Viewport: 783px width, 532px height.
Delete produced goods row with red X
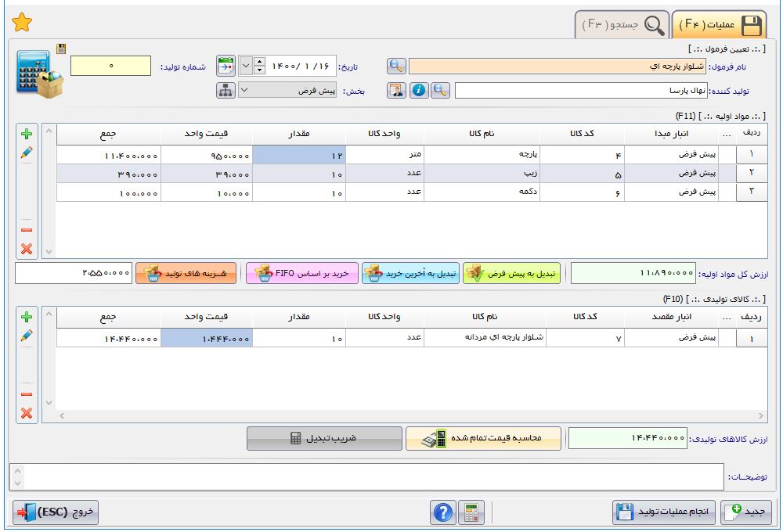(x=27, y=413)
